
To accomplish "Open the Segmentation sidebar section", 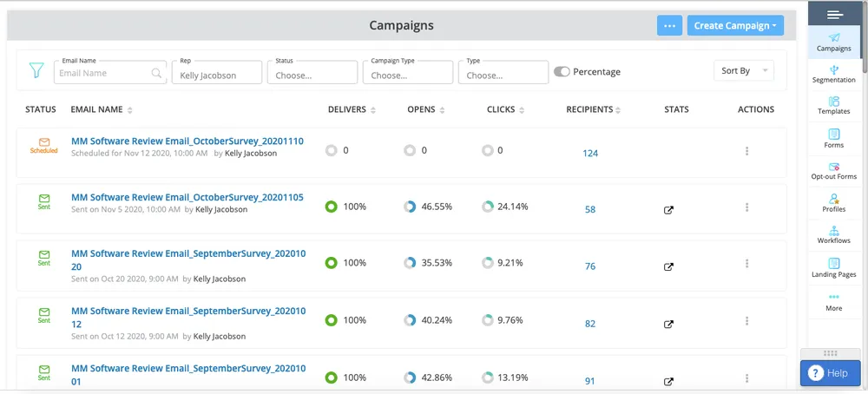I will tap(833, 74).
